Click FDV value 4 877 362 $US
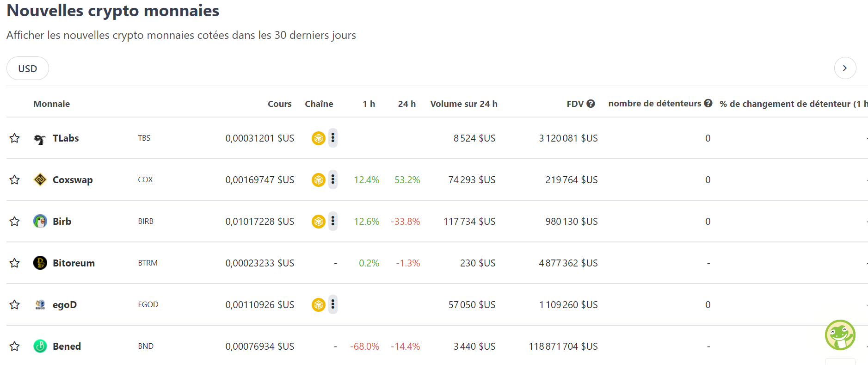Image resolution: width=868 pixels, height=365 pixels. (x=568, y=263)
